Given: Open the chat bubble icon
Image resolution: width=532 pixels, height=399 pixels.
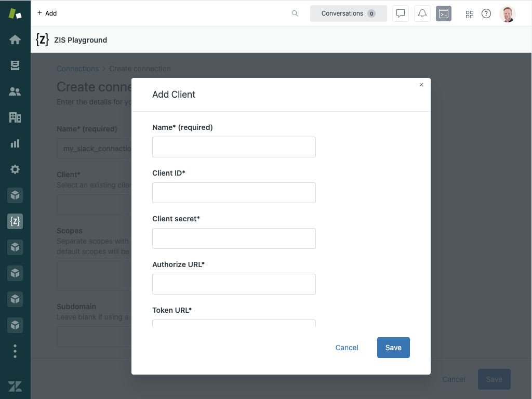Looking at the screenshot, I should 401,14.
